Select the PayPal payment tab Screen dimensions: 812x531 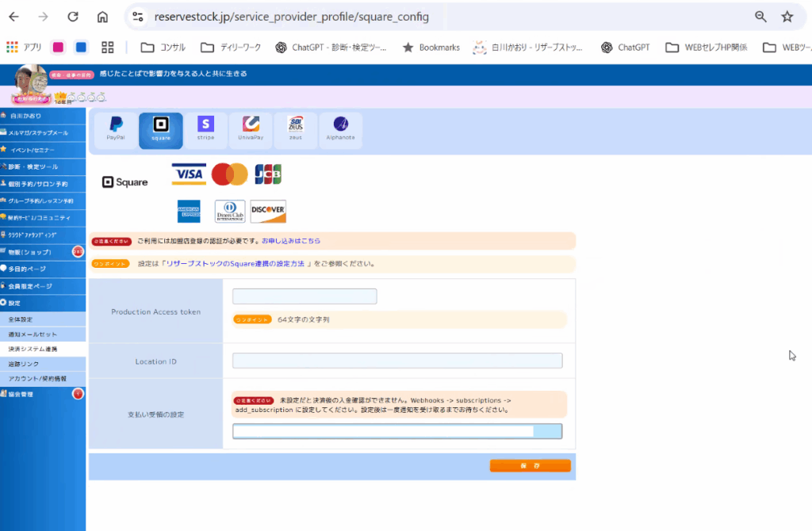coord(116,131)
